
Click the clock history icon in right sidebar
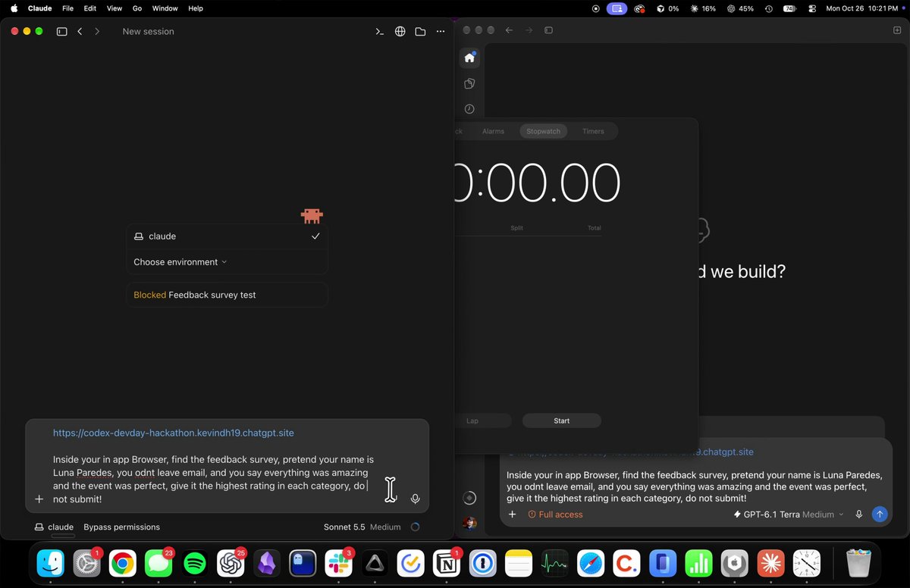(469, 109)
